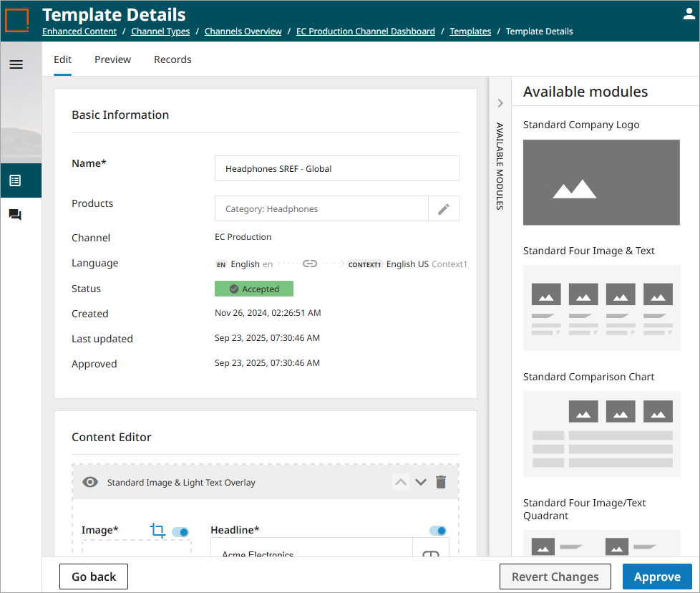Switch to the Preview tab

(112, 59)
